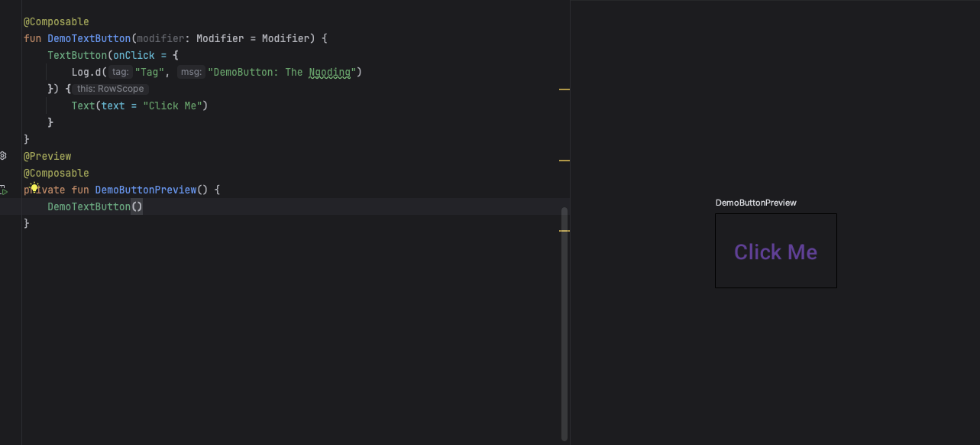Click the warning stripe marker beside @Preview line
The image size is (980, 445).
pyautogui.click(x=564, y=161)
